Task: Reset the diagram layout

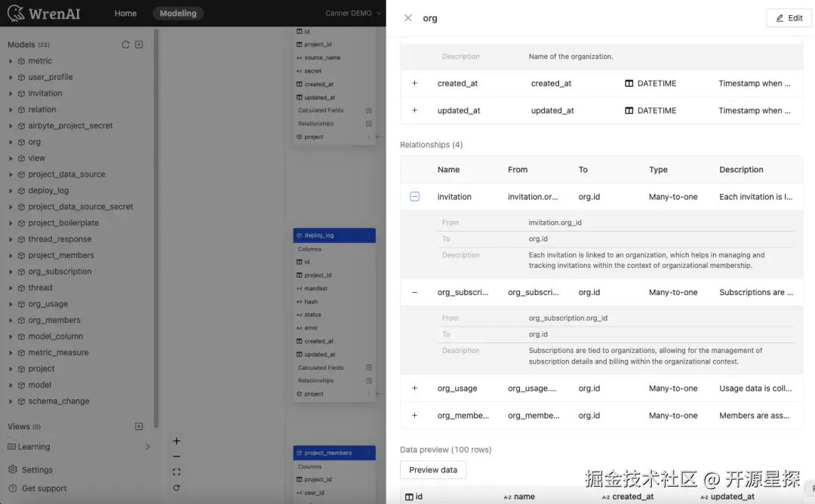Action: coord(177,488)
